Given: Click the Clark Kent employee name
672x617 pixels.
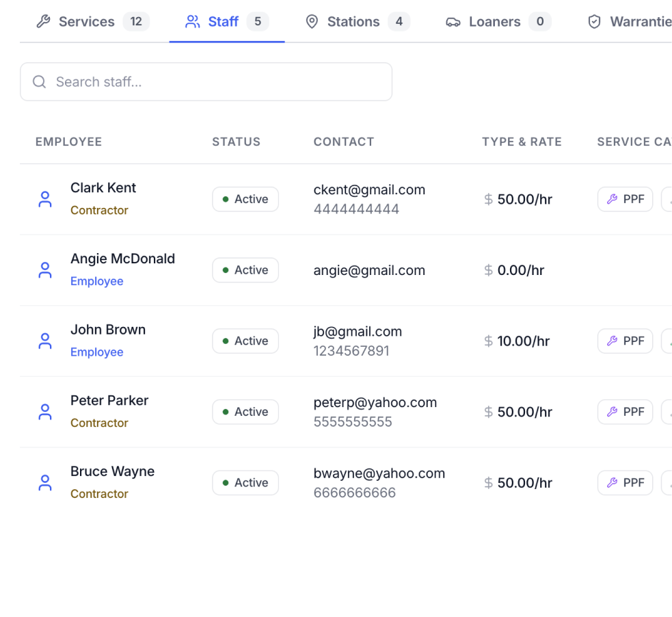Looking at the screenshot, I should click(103, 188).
